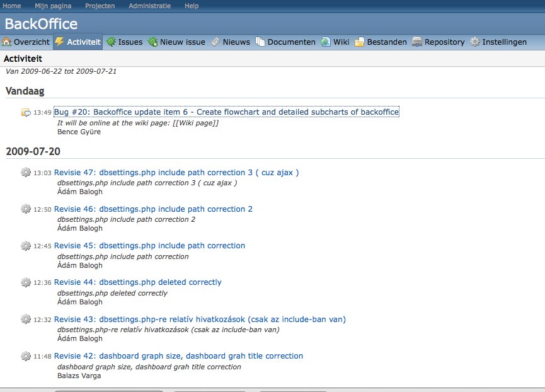The height and width of the screenshot is (392, 545).
Task: Open Revisie 46 include path correction 2
Action: [x=153, y=209]
